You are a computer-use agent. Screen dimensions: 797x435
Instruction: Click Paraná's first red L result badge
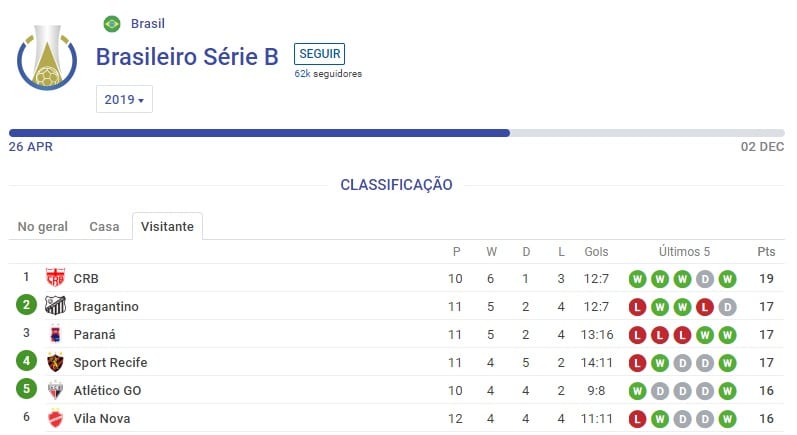click(x=636, y=334)
